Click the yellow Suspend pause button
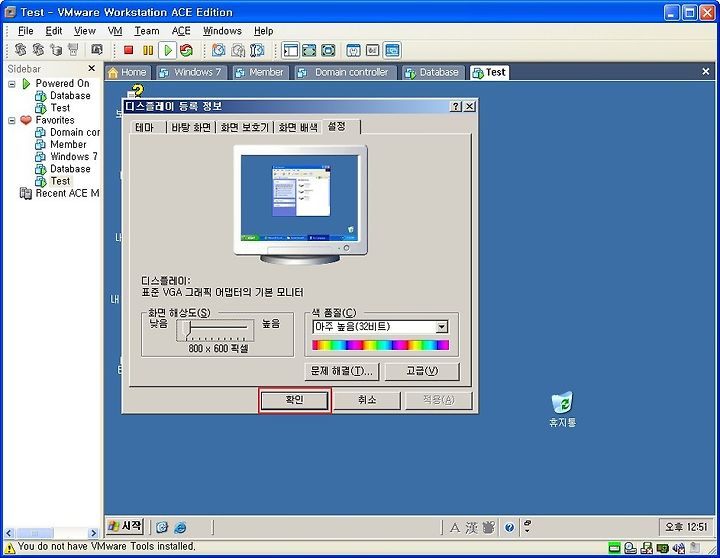The width and height of the screenshot is (720, 558). (x=148, y=50)
